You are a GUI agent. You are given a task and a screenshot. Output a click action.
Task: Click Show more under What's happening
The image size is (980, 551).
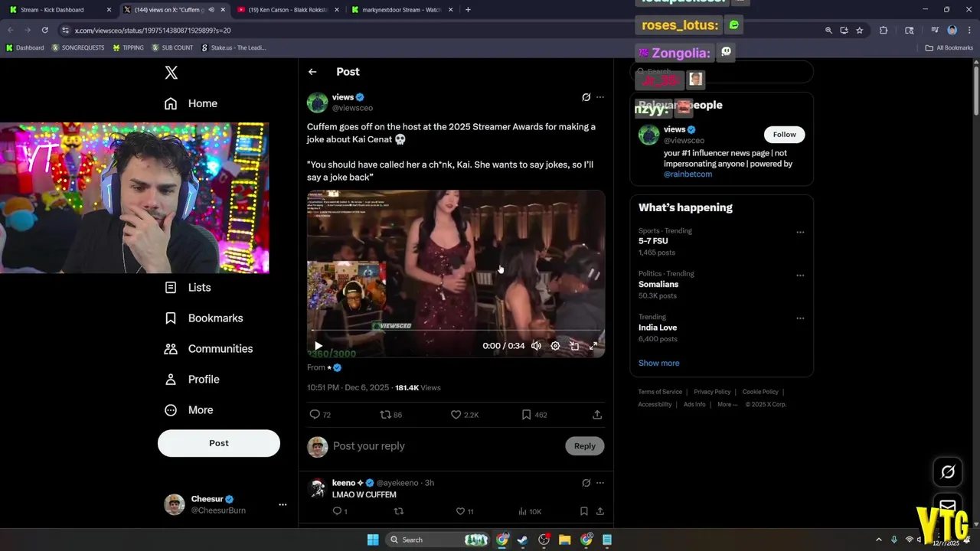point(658,364)
